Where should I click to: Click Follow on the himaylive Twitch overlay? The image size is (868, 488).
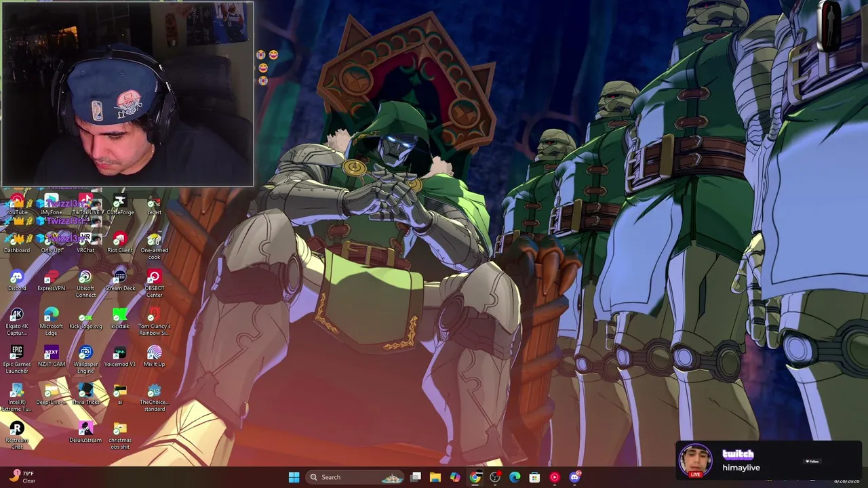(x=812, y=462)
